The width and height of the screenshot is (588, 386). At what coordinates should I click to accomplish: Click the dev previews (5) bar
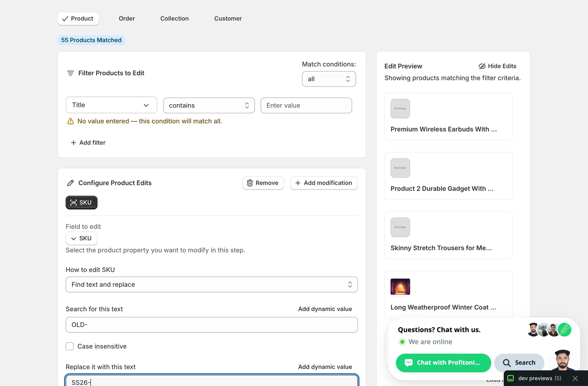pyautogui.click(x=539, y=378)
